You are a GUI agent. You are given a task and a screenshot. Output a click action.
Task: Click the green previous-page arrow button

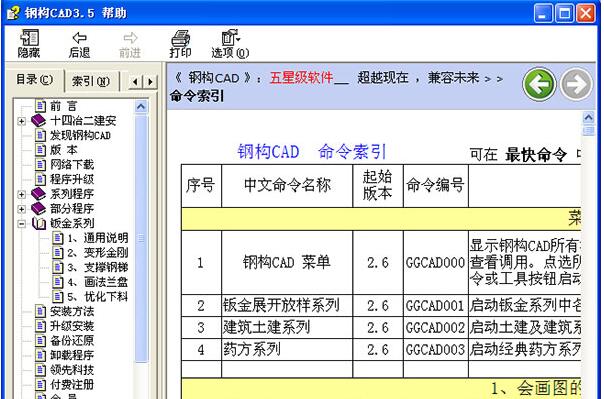pos(539,84)
